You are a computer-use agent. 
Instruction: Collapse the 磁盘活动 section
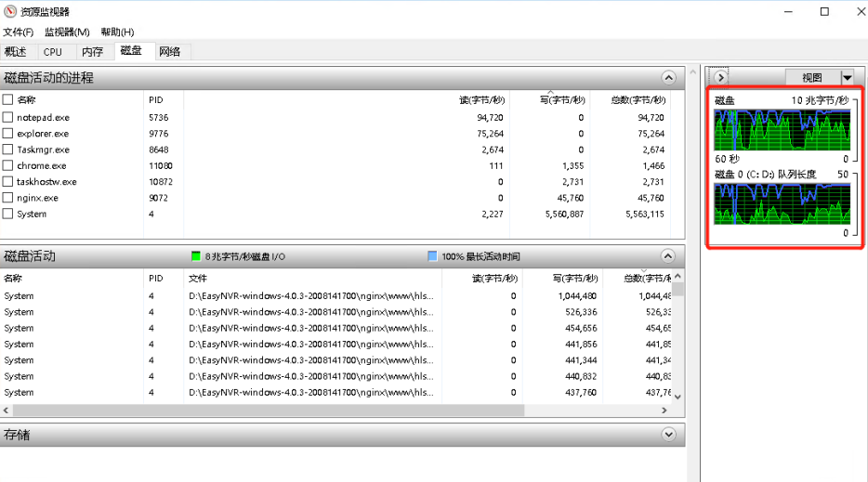pos(668,256)
